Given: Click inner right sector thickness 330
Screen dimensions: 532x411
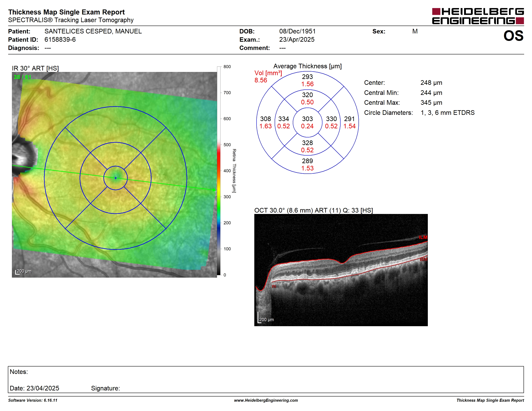Looking at the screenshot, I should click(331, 119).
